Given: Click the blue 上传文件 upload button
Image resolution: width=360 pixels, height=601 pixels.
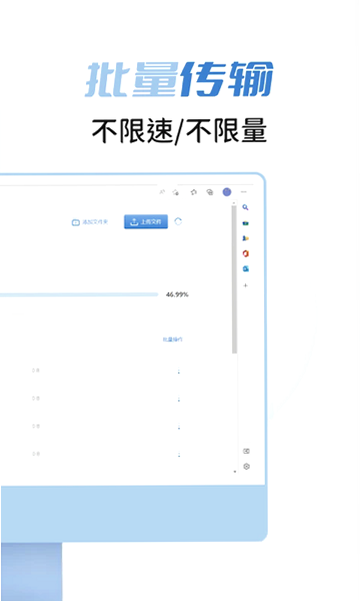Looking at the screenshot, I should pos(146,222).
